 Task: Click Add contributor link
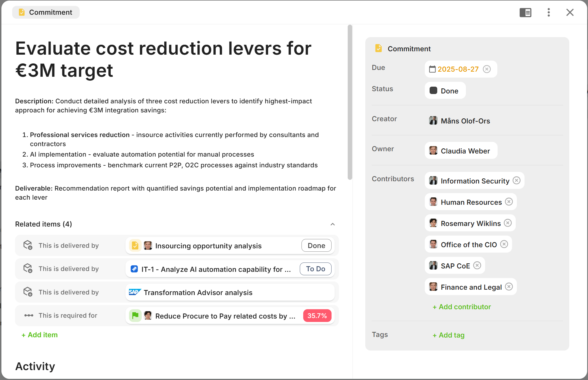(x=462, y=307)
